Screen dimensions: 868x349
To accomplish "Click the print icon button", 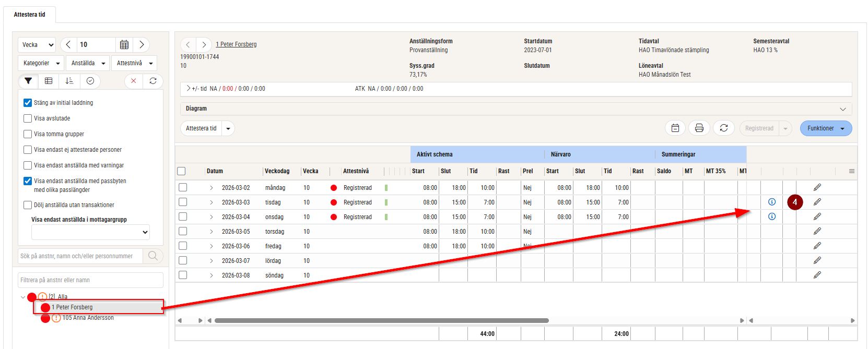I will click(x=699, y=128).
